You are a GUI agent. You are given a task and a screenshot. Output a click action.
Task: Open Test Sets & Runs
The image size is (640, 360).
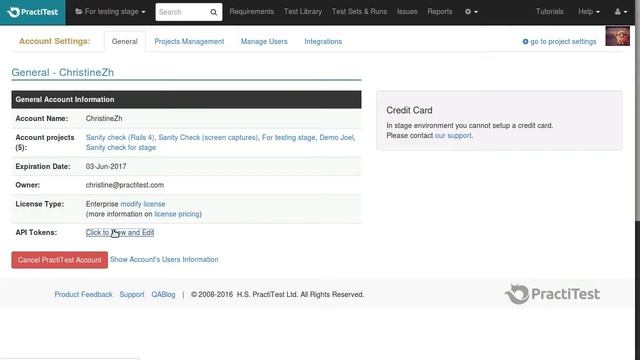359,12
